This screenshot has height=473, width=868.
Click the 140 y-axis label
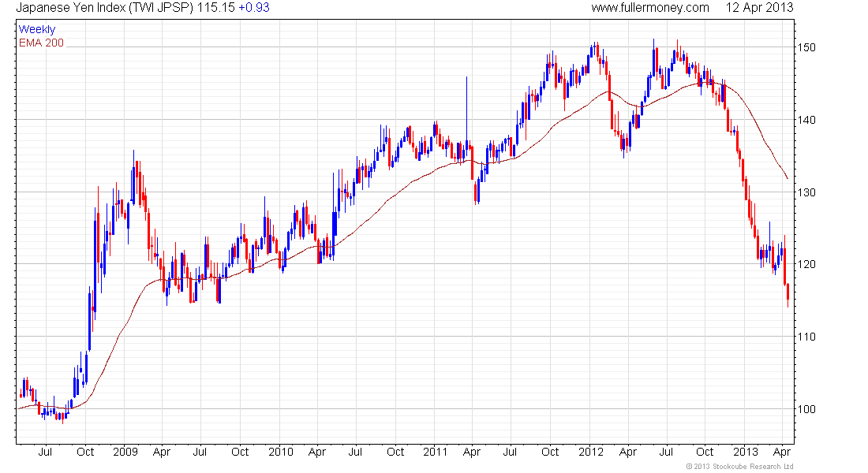coord(806,120)
